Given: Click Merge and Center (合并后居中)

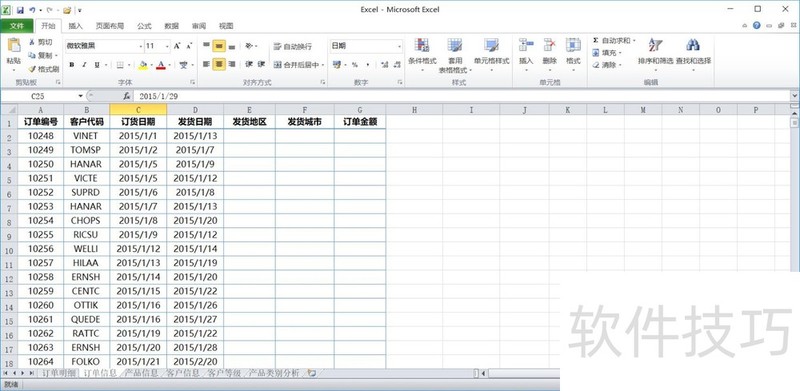Looking at the screenshot, I should pos(299,65).
